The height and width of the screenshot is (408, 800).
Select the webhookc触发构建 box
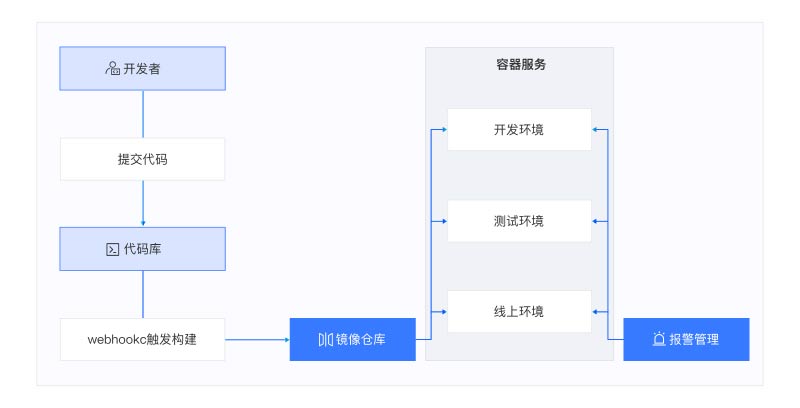click(143, 340)
